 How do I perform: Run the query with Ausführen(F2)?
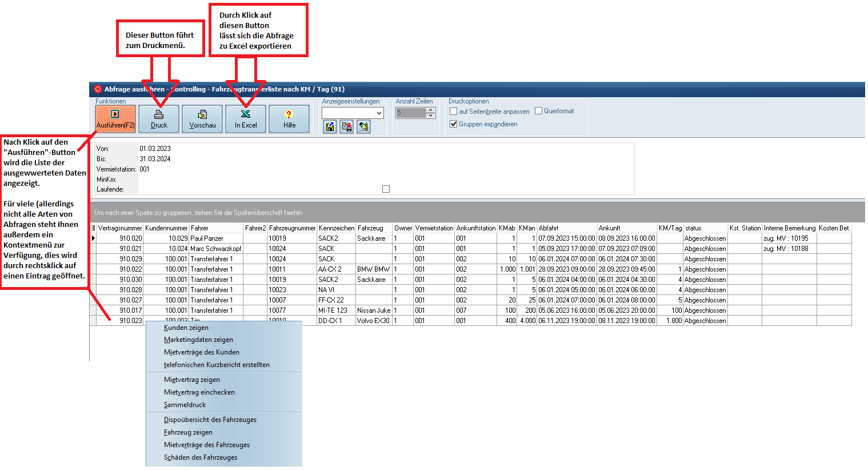115,119
